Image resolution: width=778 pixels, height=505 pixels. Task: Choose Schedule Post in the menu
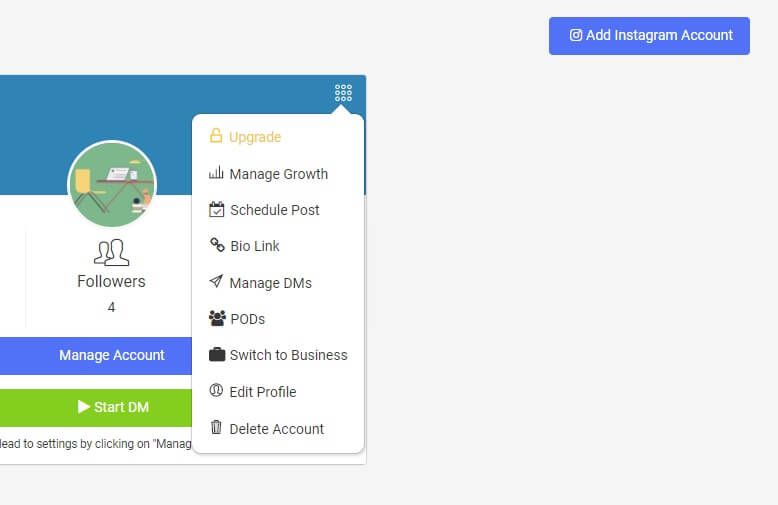(274, 210)
